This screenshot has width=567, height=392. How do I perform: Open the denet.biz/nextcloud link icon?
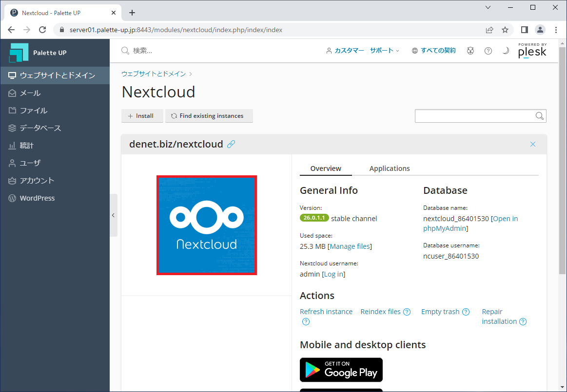click(x=231, y=144)
